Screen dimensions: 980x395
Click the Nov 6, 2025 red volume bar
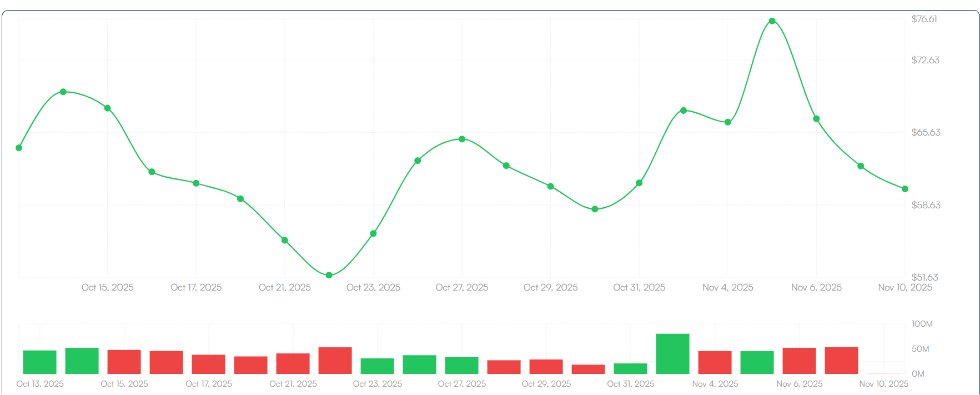click(x=799, y=361)
